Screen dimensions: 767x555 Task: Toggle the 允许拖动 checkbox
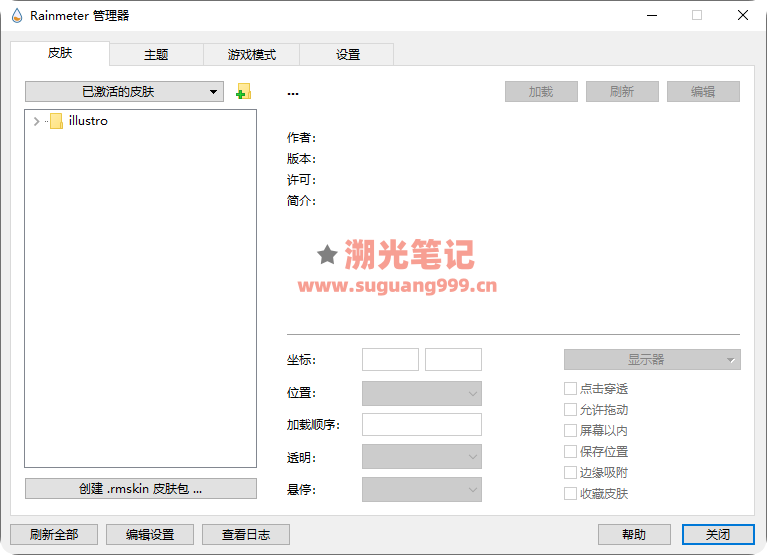click(x=570, y=410)
